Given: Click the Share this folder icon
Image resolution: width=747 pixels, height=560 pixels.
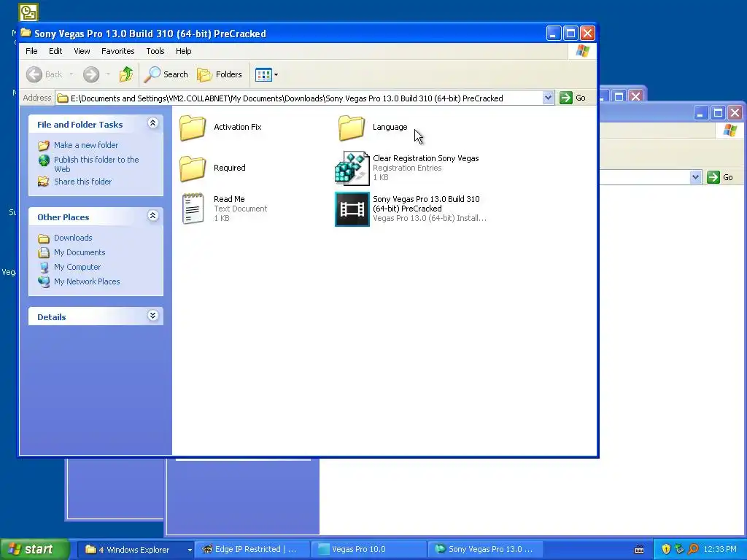Looking at the screenshot, I should click(x=44, y=182).
